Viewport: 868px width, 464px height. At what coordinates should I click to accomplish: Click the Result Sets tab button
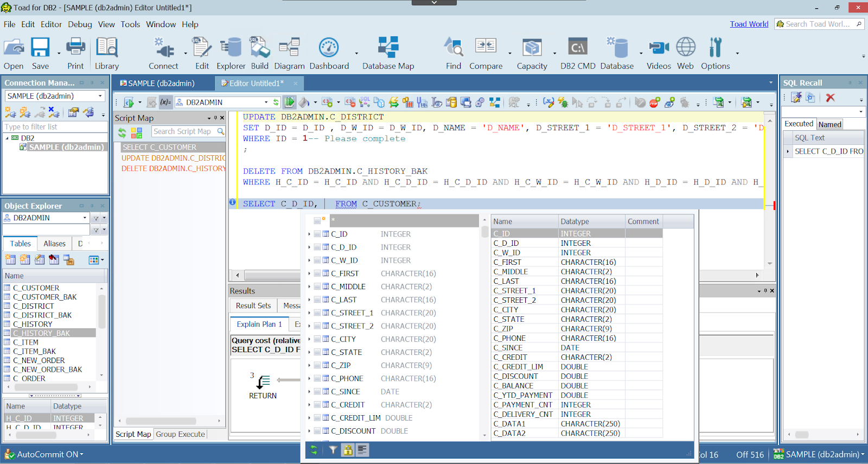(253, 306)
